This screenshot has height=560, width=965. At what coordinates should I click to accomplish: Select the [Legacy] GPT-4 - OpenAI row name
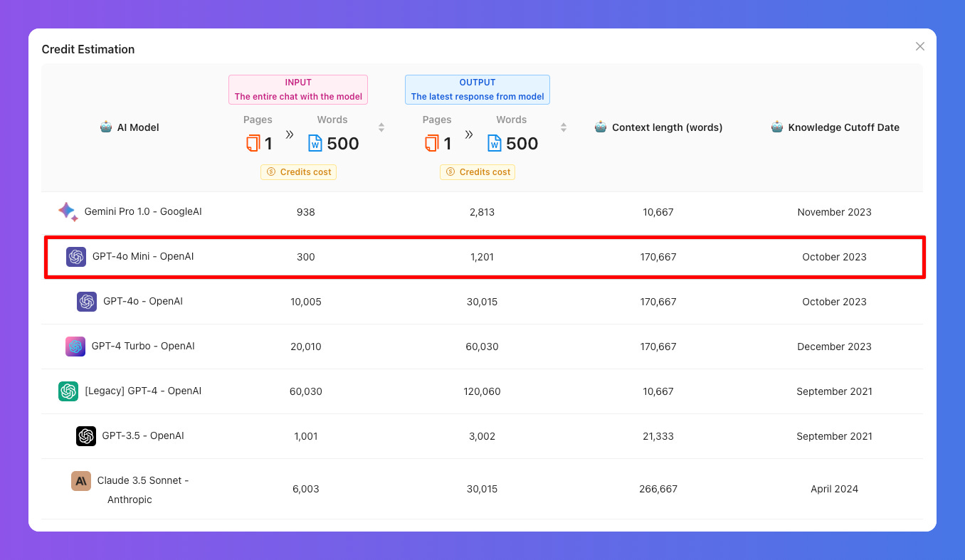point(143,391)
